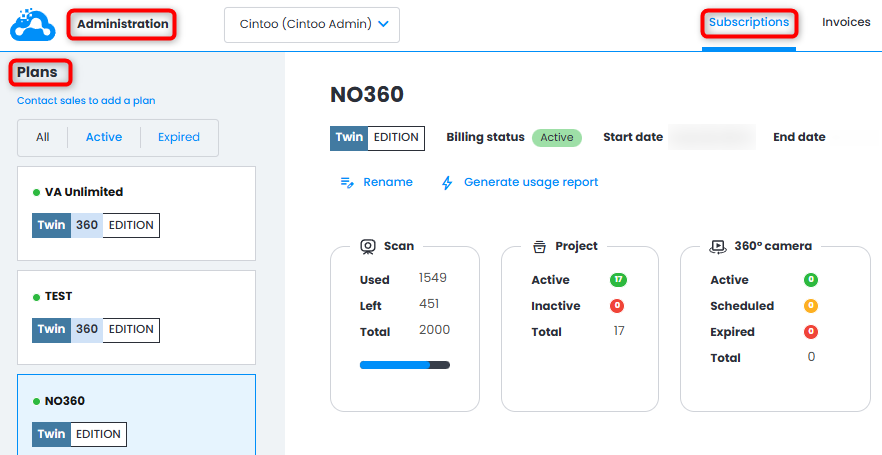Click the red Expired 360° camera badge
Viewport: 882px width, 455px height.
pyautogui.click(x=811, y=332)
